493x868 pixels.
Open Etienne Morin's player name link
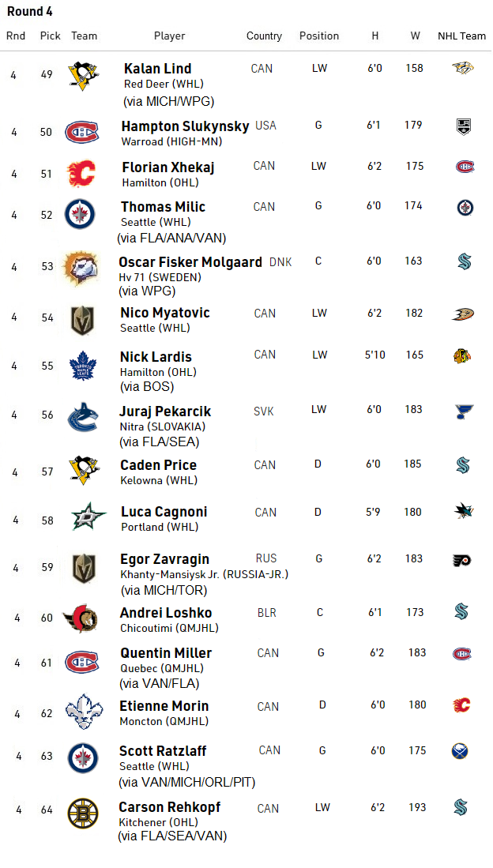tap(164, 706)
